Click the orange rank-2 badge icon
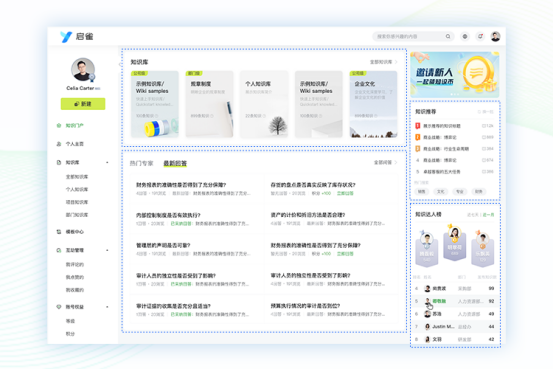 coord(418,137)
